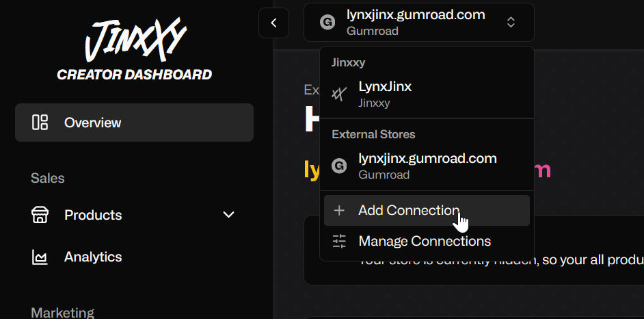Click the Jinxxy Creator Dashboard logo
Image resolution: width=644 pixels, height=319 pixels.
click(x=134, y=48)
